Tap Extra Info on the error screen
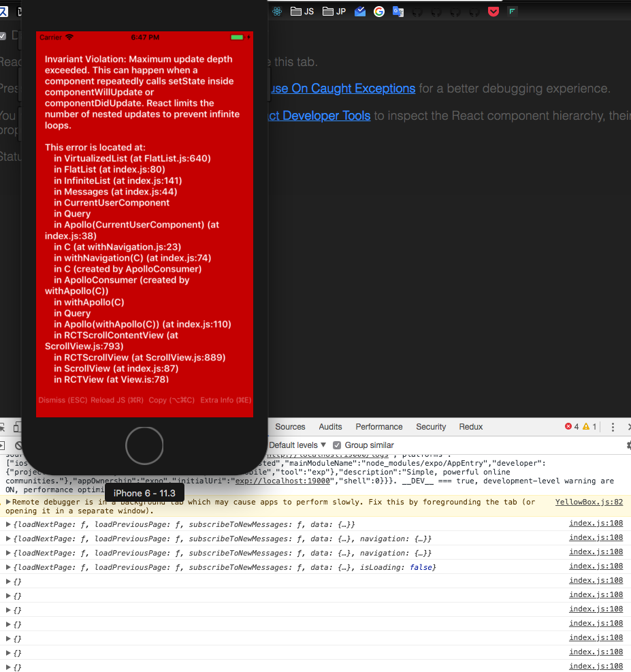This screenshot has height=672, width=631. coord(226,400)
